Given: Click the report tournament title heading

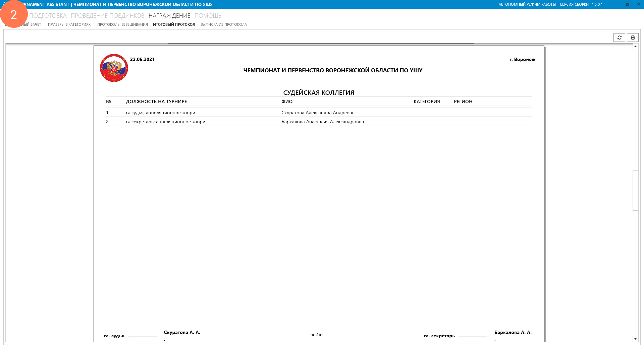Looking at the screenshot, I should tap(333, 70).
